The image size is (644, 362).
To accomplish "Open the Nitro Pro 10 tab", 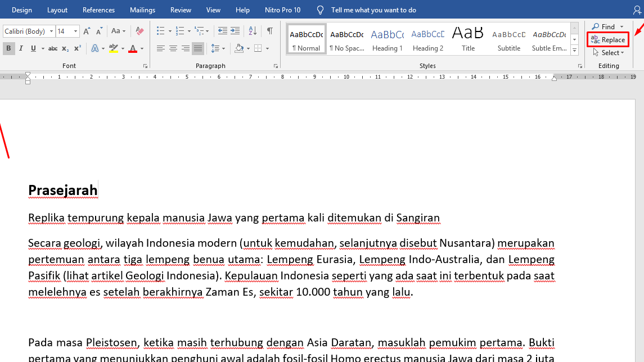I will pyautogui.click(x=282, y=10).
